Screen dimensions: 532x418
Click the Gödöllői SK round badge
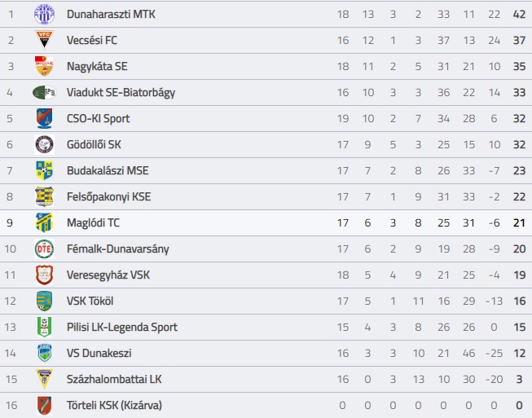click(x=45, y=144)
